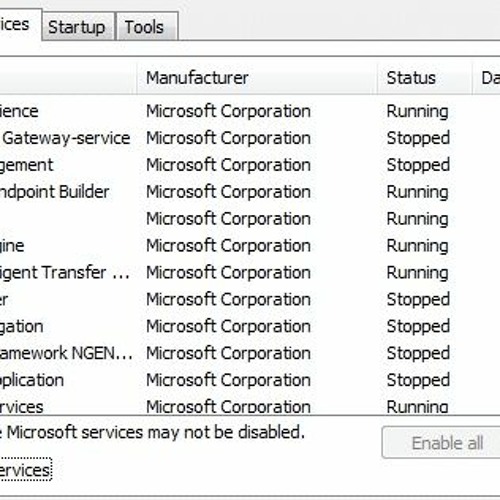The image size is (500, 500).
Task: Click Stopped status of Framework NGEN row
Action: (418, 353)
